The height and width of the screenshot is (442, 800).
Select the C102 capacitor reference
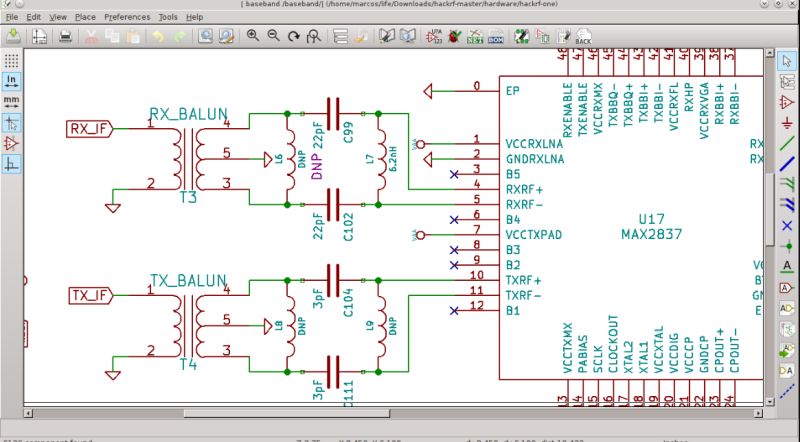(349, 227)
